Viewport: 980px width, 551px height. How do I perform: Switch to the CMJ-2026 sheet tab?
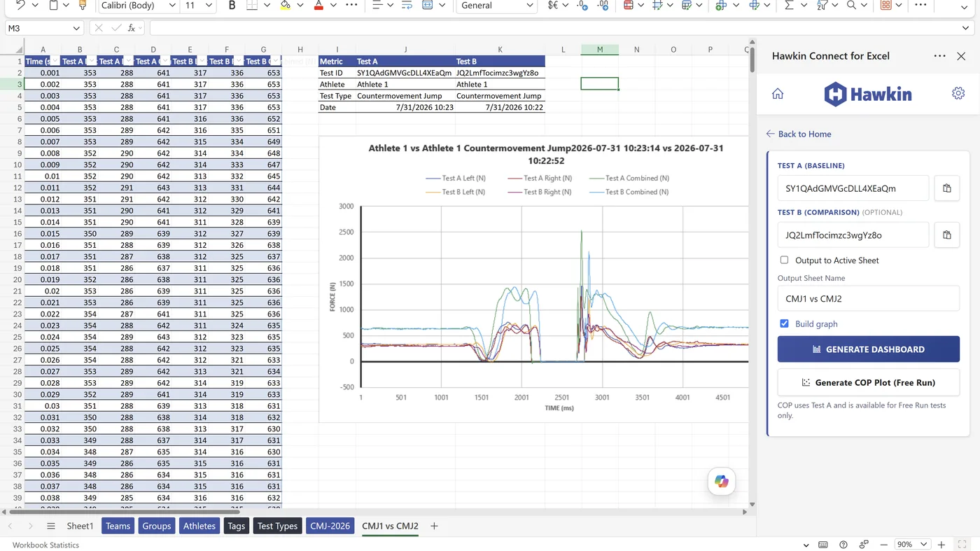(330, 526)
